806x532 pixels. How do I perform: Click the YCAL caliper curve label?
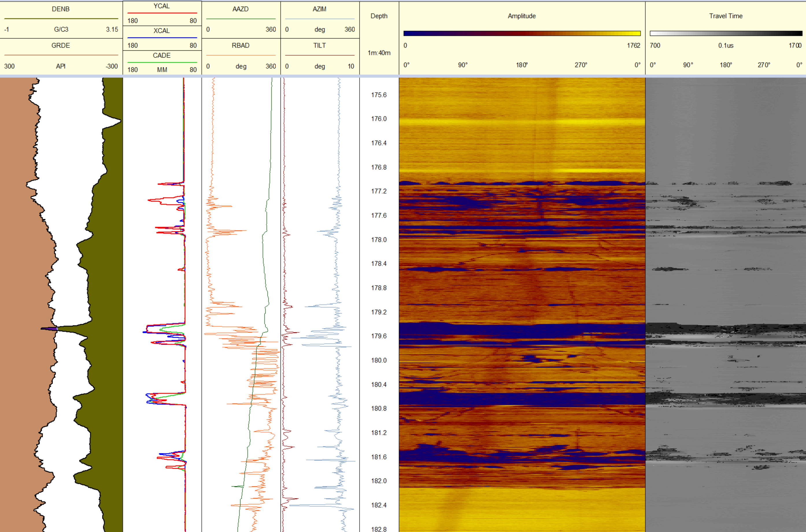tap(162, 6)
